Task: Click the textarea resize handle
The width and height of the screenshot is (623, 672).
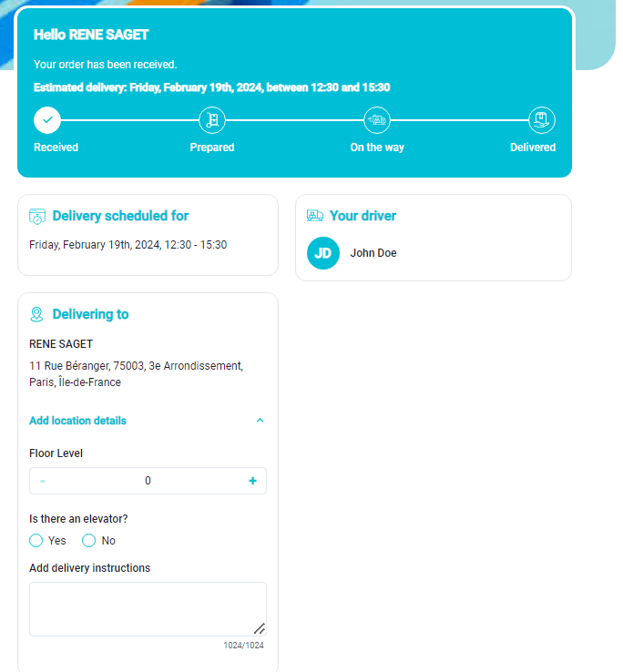Action: coord(260,628)
